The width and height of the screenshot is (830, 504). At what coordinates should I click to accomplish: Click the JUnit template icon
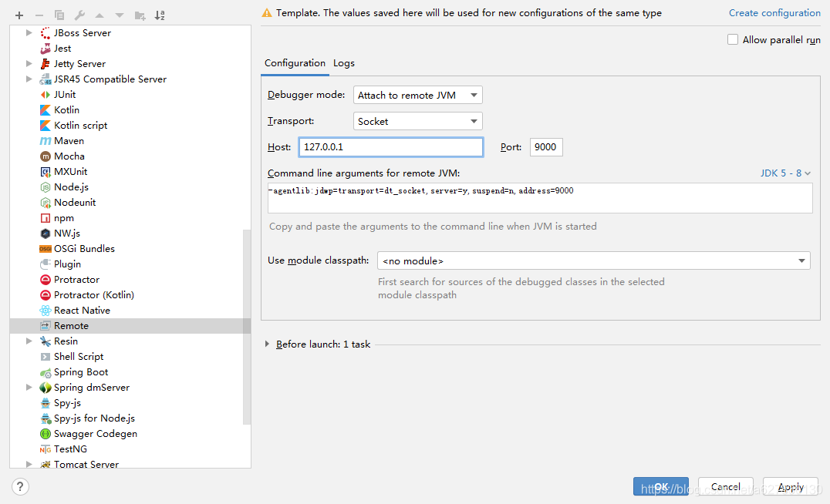[46, 94]
